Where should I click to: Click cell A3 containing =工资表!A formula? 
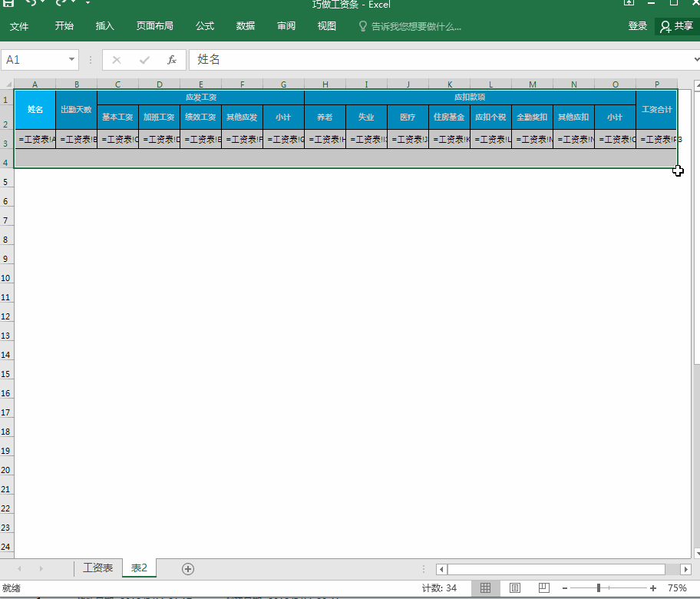click(x=35, y=139)
